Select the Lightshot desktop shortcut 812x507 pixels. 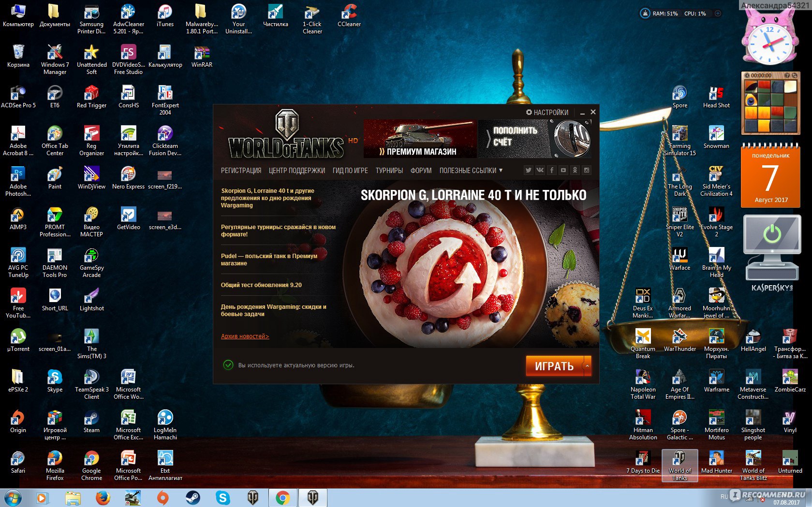pos(91,299)
